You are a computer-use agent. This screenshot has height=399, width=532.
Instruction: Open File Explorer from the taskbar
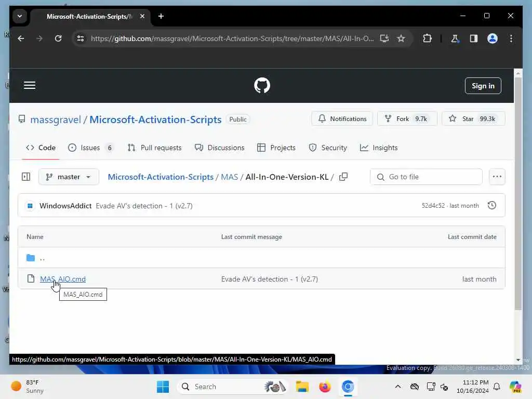point(302,387)
